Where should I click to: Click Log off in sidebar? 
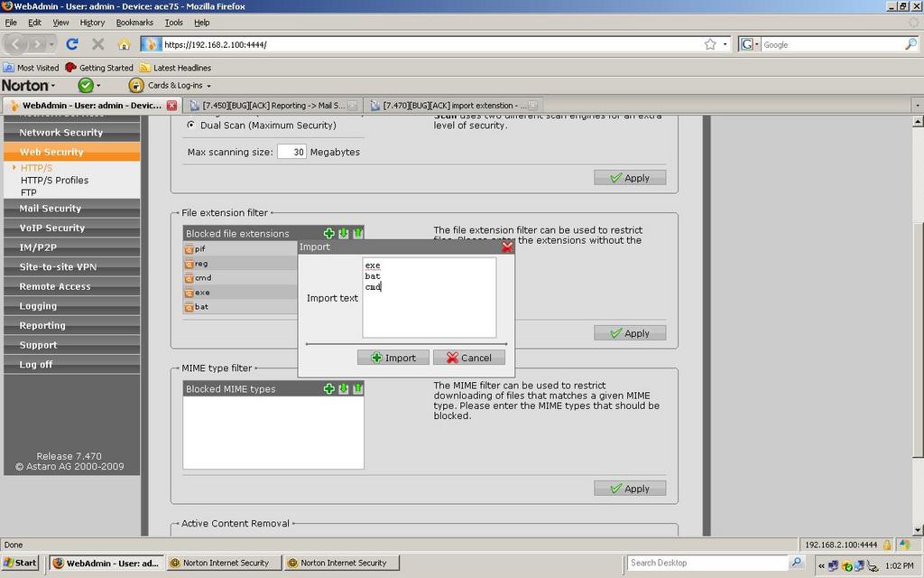coord(72,365)
